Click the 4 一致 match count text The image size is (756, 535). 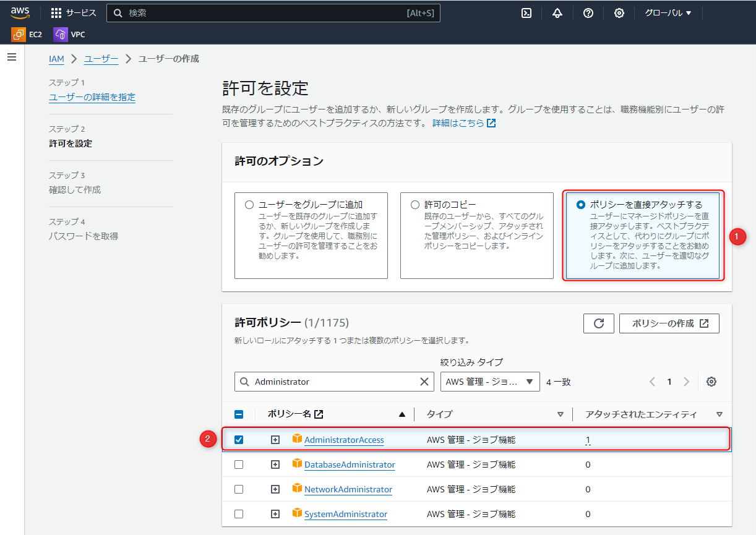pyautogui.click(x=559, y=382)
